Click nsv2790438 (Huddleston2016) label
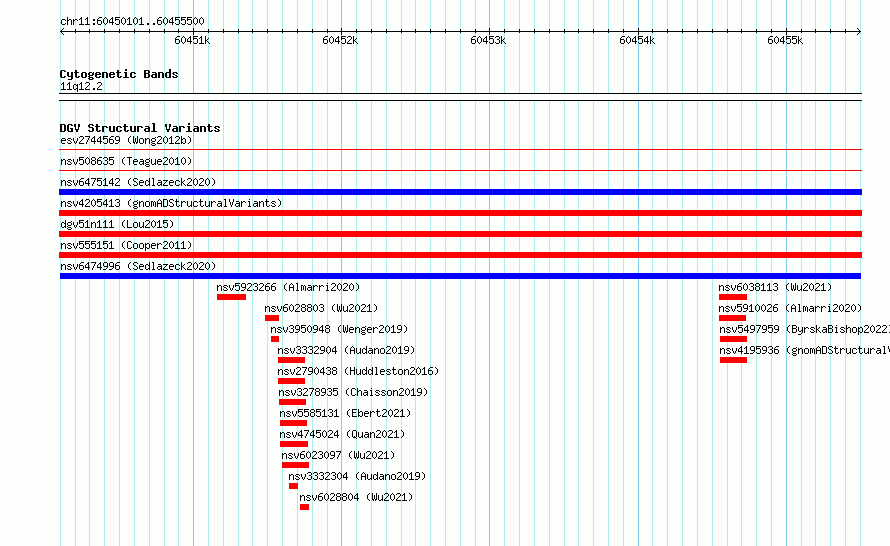The height and width of the screenshot is (546, 890). click(x=358, y=371)
